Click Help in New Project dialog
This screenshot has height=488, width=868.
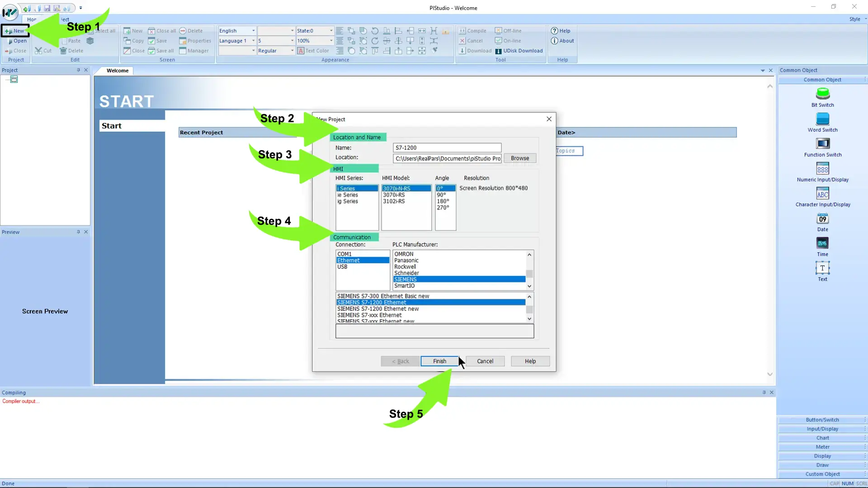click(x=530, y=361)
